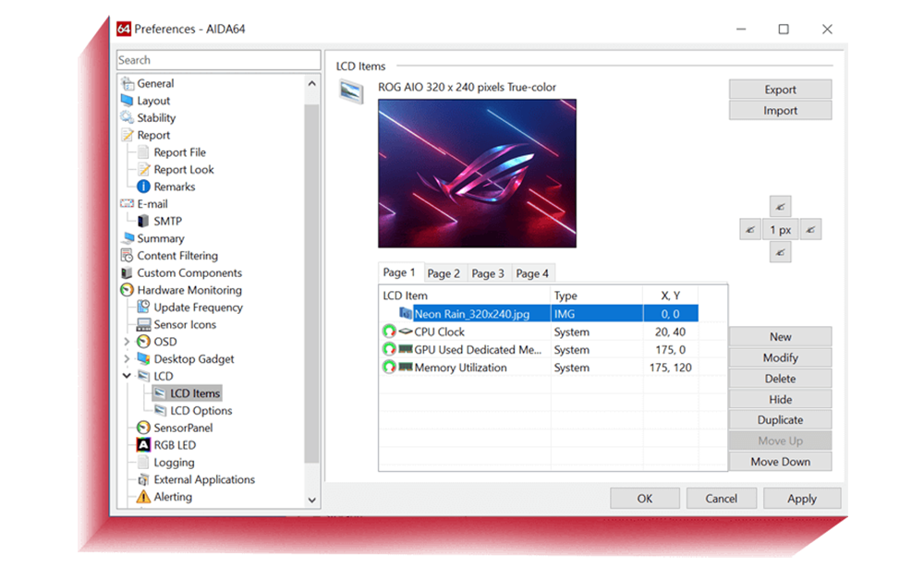Open the Page 4 tab
This screenshot has width=924, height=567.
click(x=532, y=273)
